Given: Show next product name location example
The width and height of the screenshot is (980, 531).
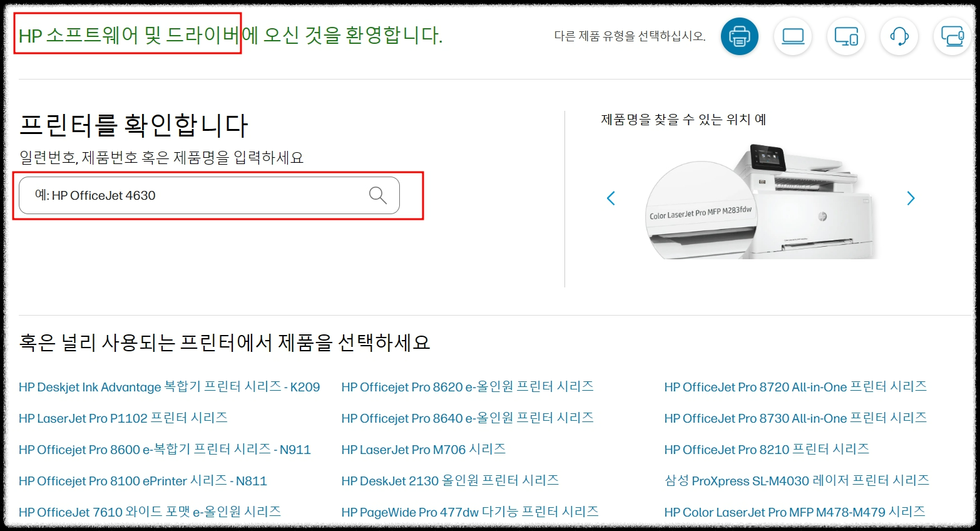Looking at the screenshot, I should pos(911,198).
